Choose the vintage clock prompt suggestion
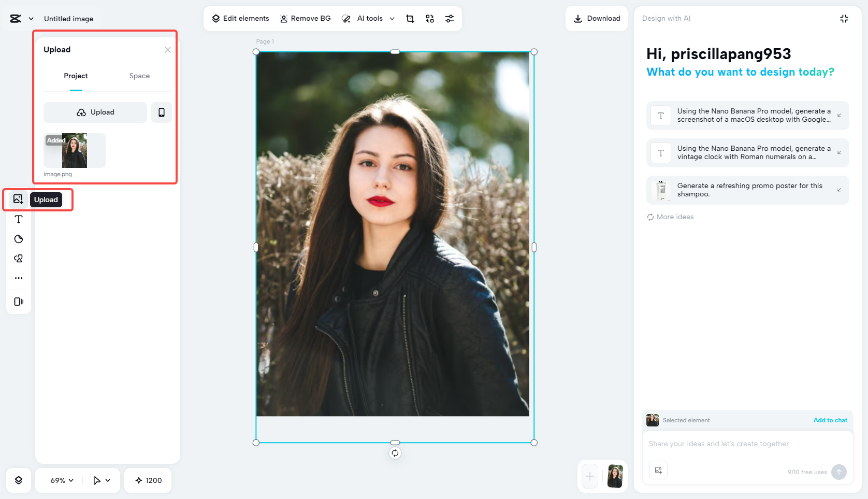This screenshot has height=499, width=868. pyautogui.click(x=747, y=153)
